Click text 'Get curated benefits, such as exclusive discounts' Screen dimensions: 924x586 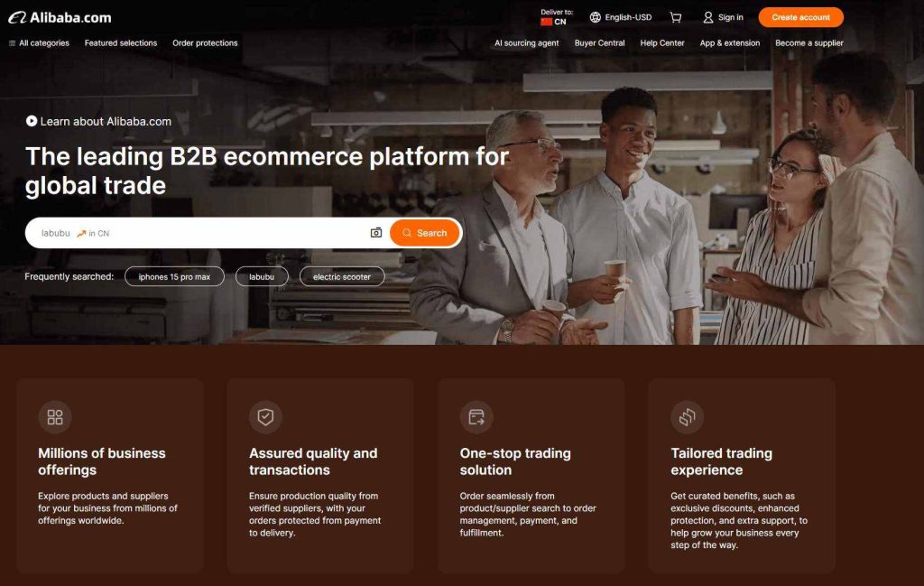coord(735,502)
